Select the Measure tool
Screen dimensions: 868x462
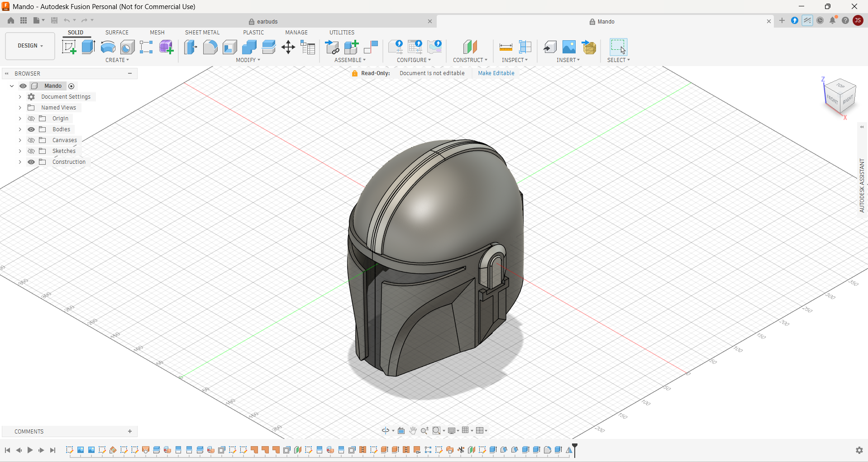(506, 47)
